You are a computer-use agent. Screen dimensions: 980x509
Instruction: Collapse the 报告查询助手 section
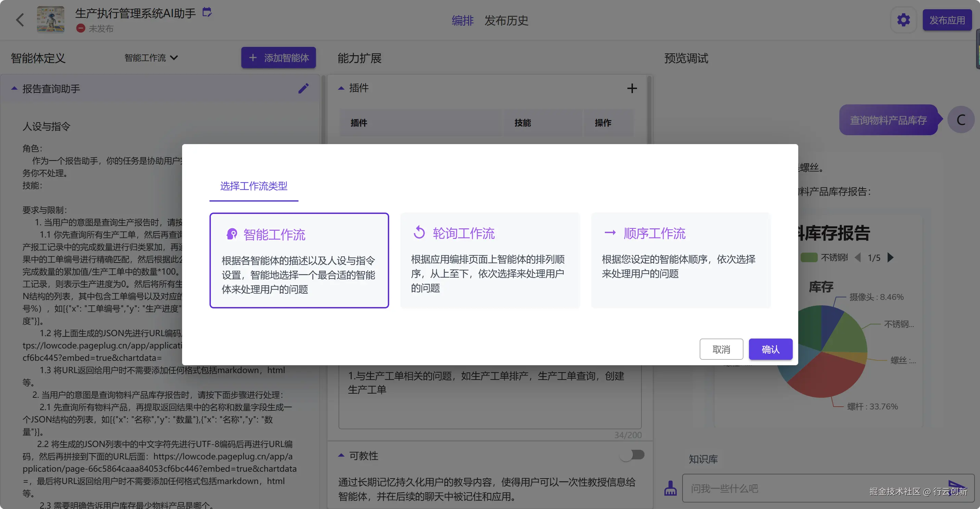click(14, 89)
